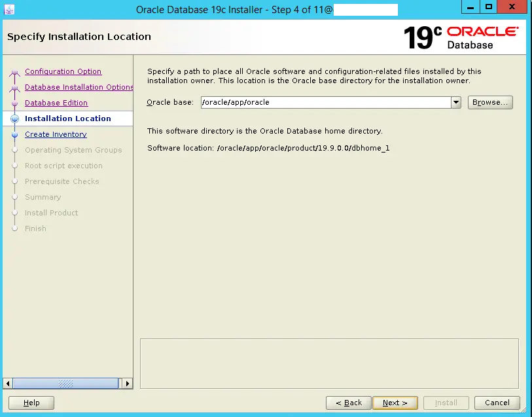Go Back to the previous step
Viewport: 532px width, 417px height.
pos(348,403)
